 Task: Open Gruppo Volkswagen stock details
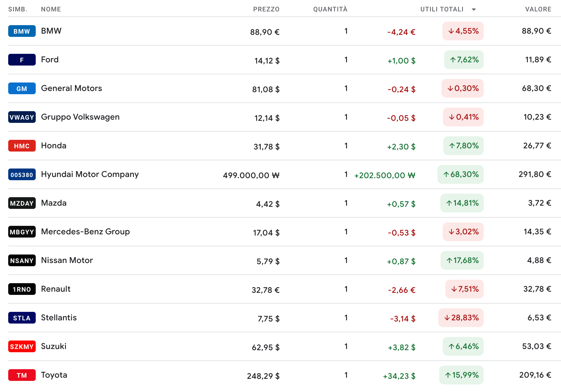[x=80, y=117]
